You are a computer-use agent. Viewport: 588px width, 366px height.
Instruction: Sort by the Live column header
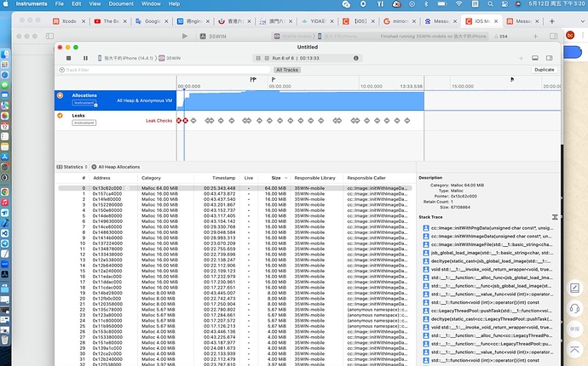pyautogui.click(x=249, y=178)
